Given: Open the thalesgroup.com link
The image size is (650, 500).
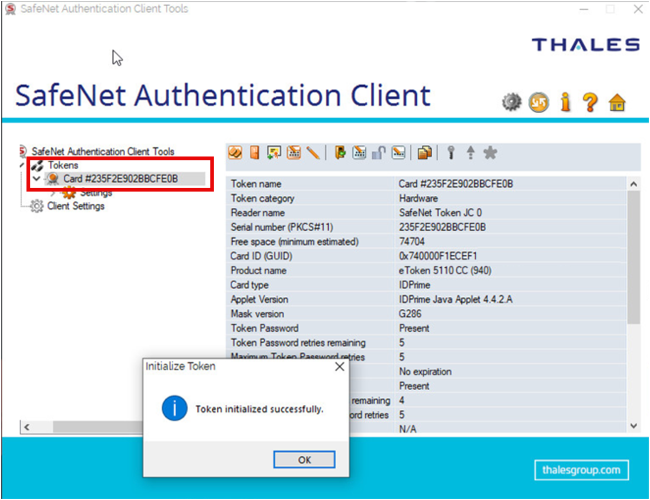Looking at the screenshot, I should 581,470.
